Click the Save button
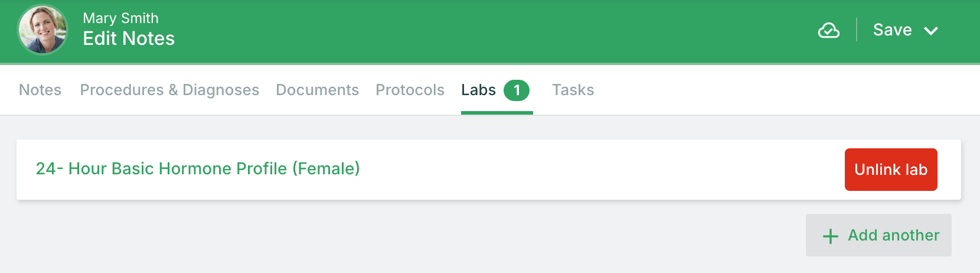 click(893, 30)
